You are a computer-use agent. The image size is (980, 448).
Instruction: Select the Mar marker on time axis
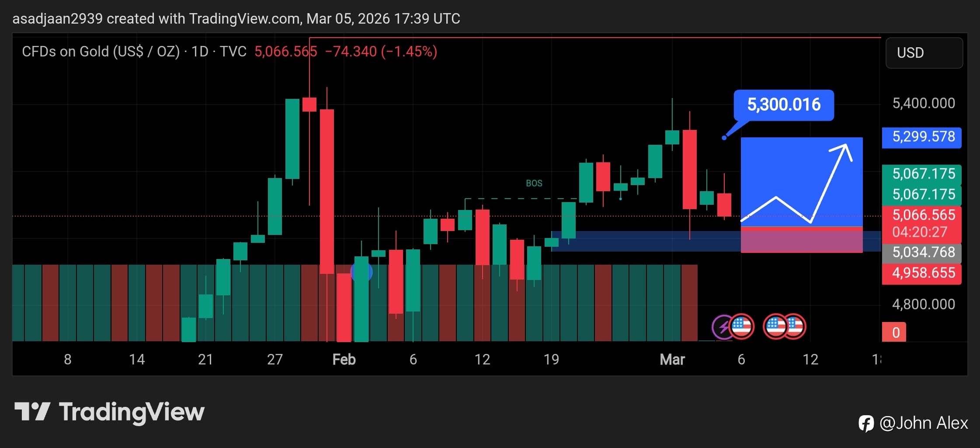[x=672, y=360]
